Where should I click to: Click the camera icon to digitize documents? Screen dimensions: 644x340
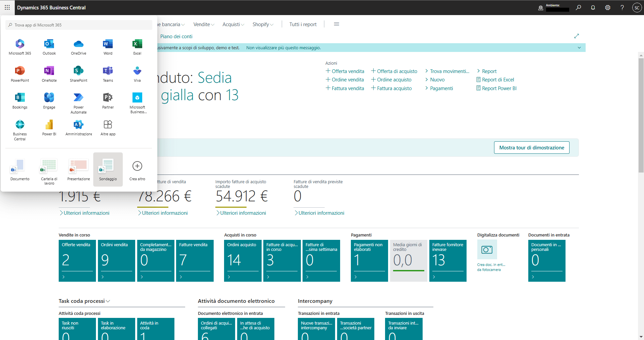[x=487, y=249]
